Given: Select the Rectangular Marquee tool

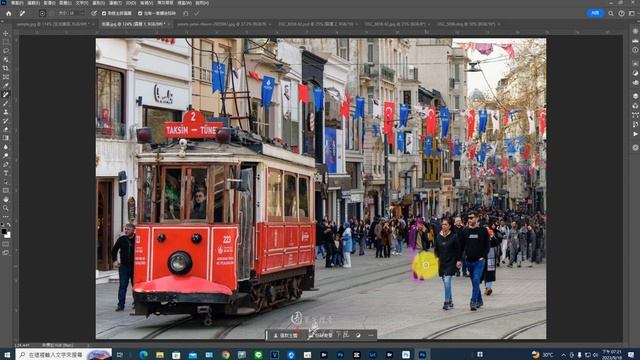Looking at the screenshot, I should pyautogui.click(x=6, y=42).
